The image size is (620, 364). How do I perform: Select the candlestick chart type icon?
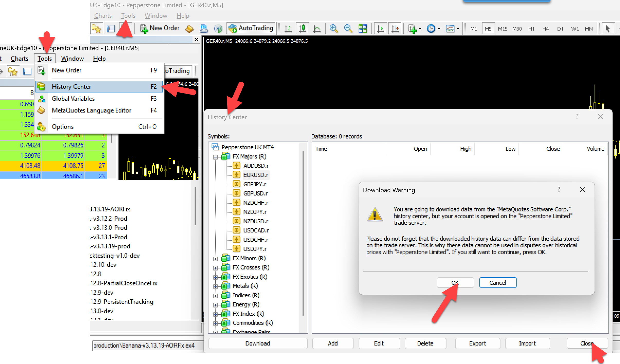click(303, 28)
